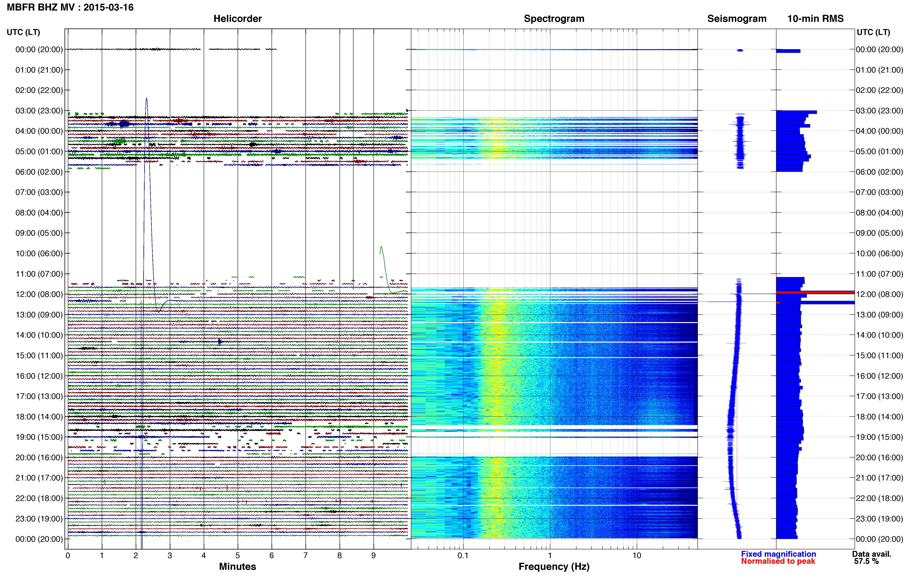The height and width of the screenshot is (578, 924).
Task: Click minute tick label '5' on helicorder axis
Action: [238, 555]
